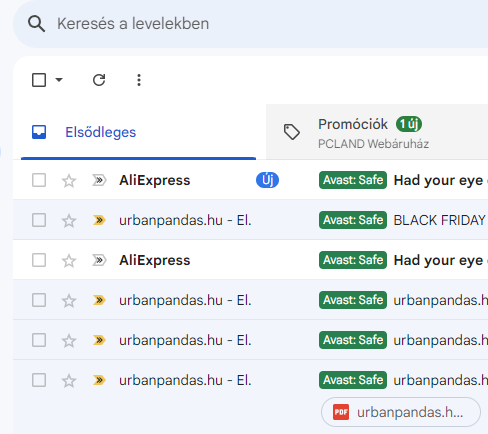Open the three-dot more options menu
This screenshot has height=434, width=488.
(139, 80)
